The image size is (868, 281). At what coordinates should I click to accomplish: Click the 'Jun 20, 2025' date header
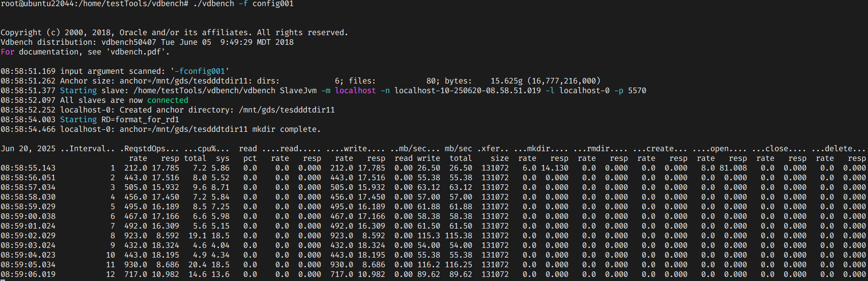28,149
